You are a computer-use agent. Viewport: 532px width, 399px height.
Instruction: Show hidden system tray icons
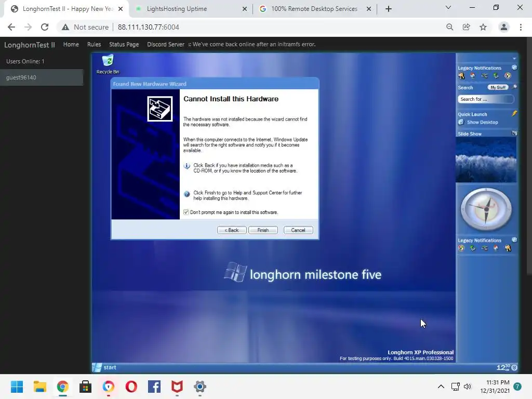coord(441,387)
